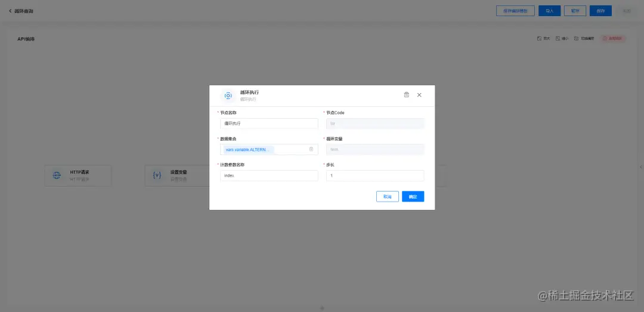Click the 循环变量 item field

point(375,150)
